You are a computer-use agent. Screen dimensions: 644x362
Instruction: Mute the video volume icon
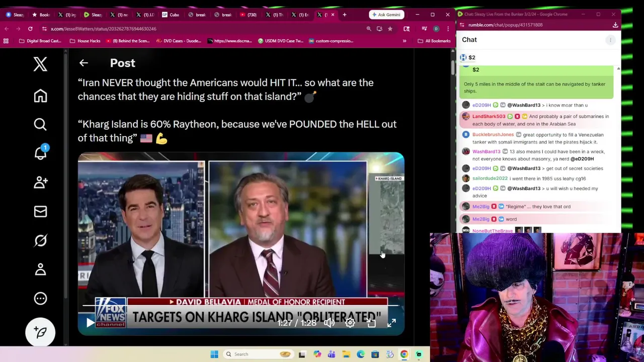click(329, 323)
